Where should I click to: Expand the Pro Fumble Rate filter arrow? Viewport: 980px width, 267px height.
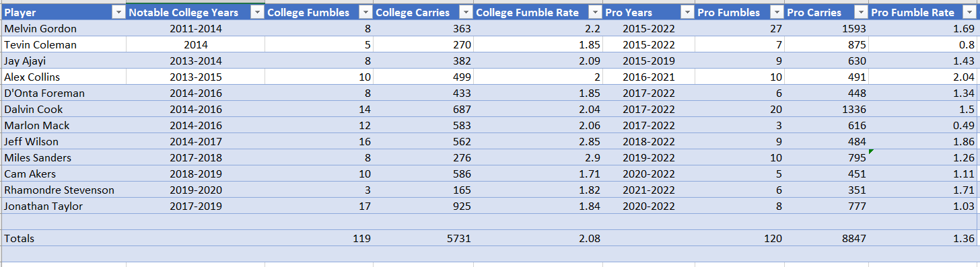tap(970, 12)
